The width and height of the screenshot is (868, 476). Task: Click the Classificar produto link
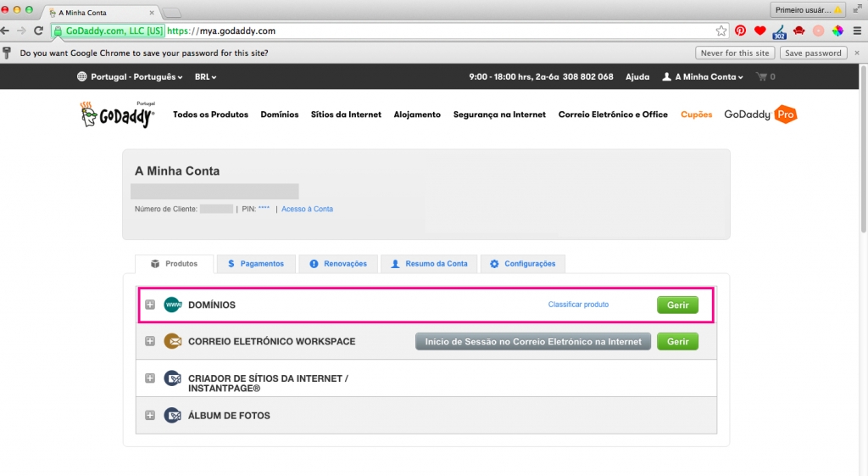click(x=578, y=305)
